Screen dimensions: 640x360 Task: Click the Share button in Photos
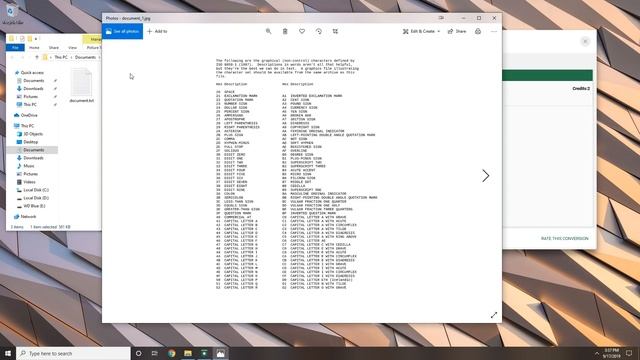(457, 31)
